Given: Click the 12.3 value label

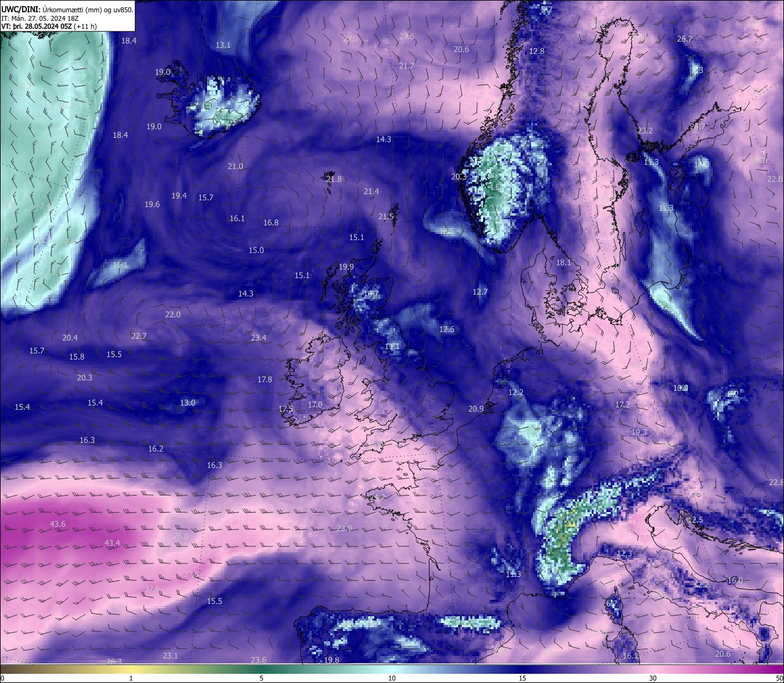Looking at the screenshot, I should click(x=624, y=554).
